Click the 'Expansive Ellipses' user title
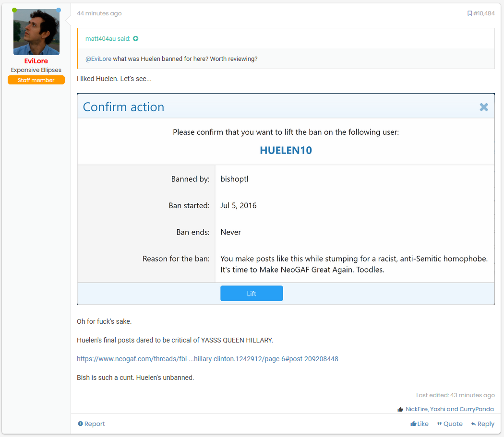The image size is (504, 437). click(36, 70)
